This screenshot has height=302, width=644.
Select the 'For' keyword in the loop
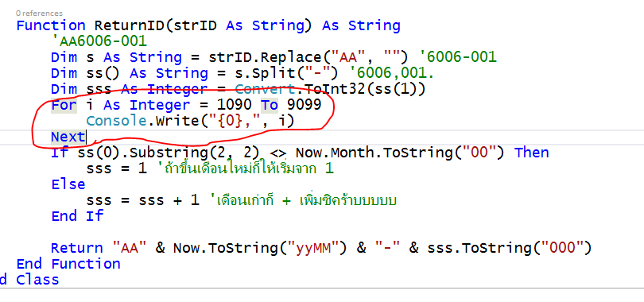pos(64,105)
